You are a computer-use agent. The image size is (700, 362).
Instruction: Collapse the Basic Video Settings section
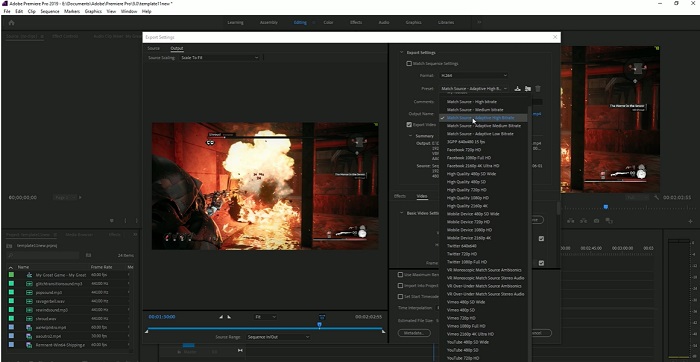click(x=401, y=213)
